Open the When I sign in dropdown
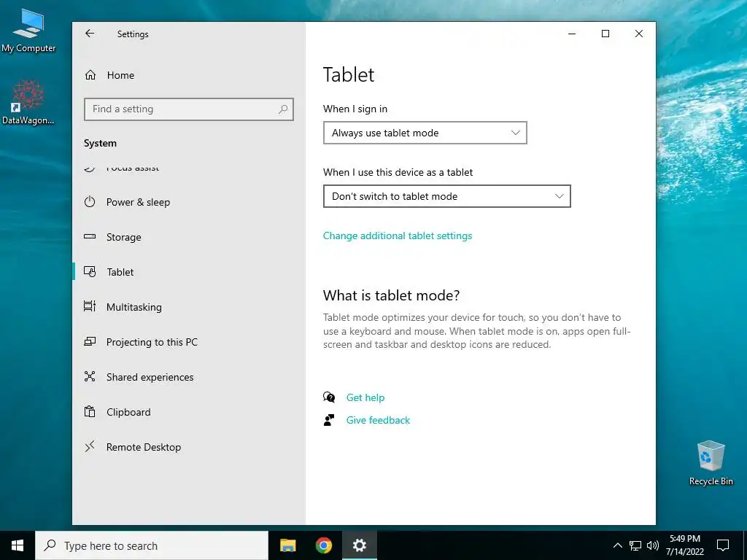Image resolution: width=747 pixels, height=560 pixels. coord(425,133)
